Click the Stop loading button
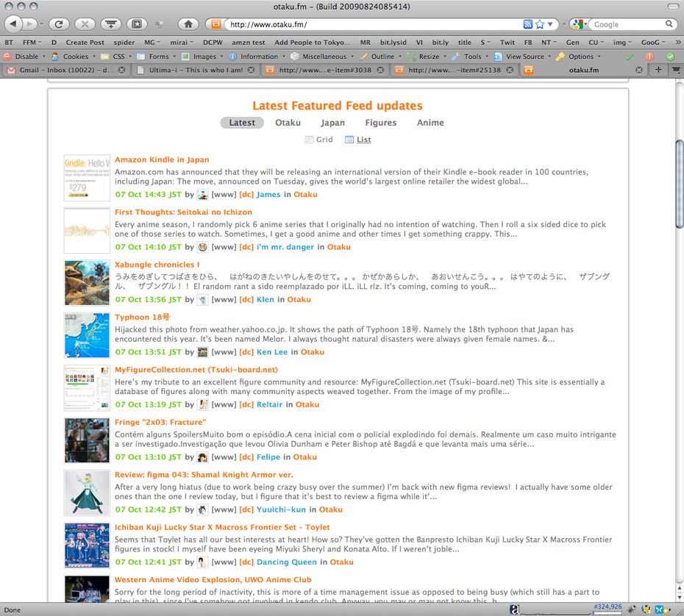The height and width of the screenshot is (616, 684). coord(84,24)
